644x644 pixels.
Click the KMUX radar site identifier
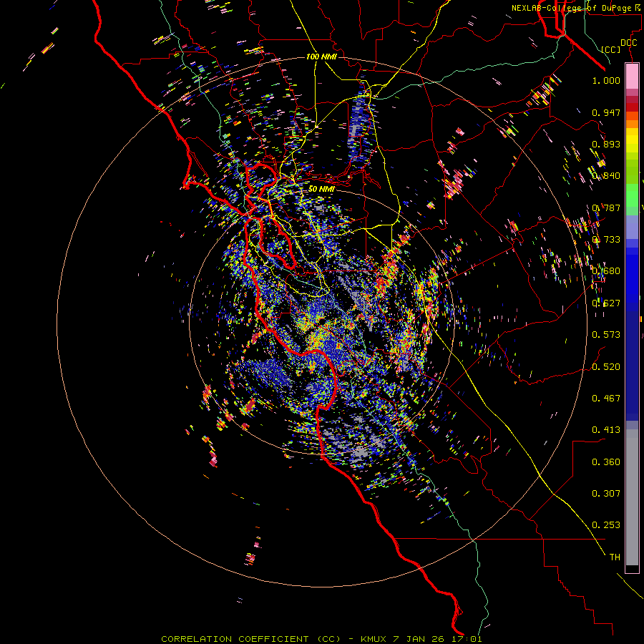[x=374, y=639]
